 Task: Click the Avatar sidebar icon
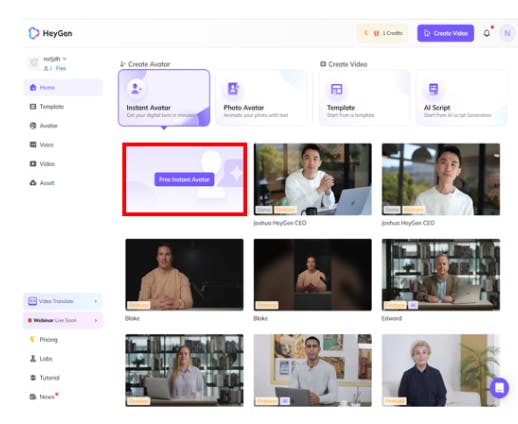[33, 126]
